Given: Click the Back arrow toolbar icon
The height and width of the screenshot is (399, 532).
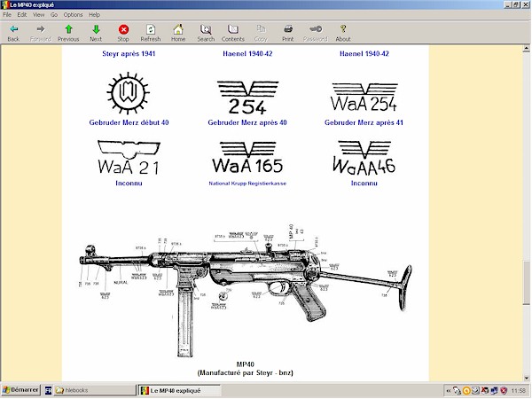Looking at the screenshot, I should (x=13, y=29).
